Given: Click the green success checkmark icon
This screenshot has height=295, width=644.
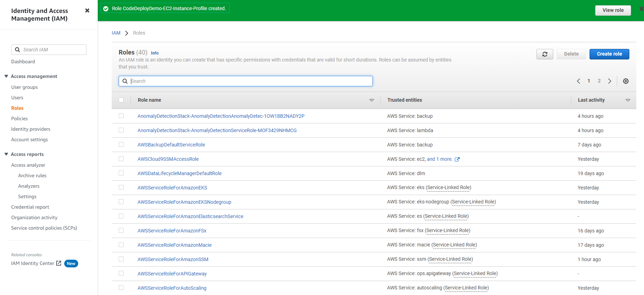Looking at the screenshot, I should [x=106, y=9].
